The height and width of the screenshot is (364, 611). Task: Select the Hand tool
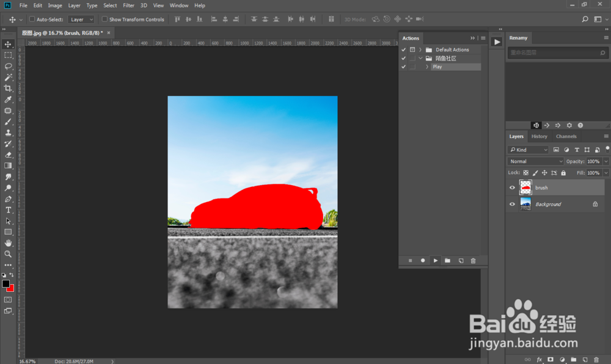(x=8, y=243)
